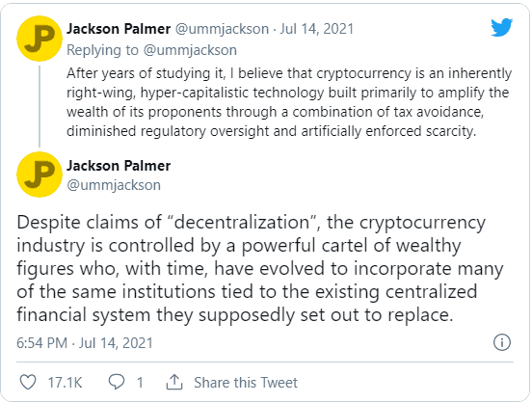Click the Twitter bird logo
Viewport: 532px width, 403px height.
point(501,27)
